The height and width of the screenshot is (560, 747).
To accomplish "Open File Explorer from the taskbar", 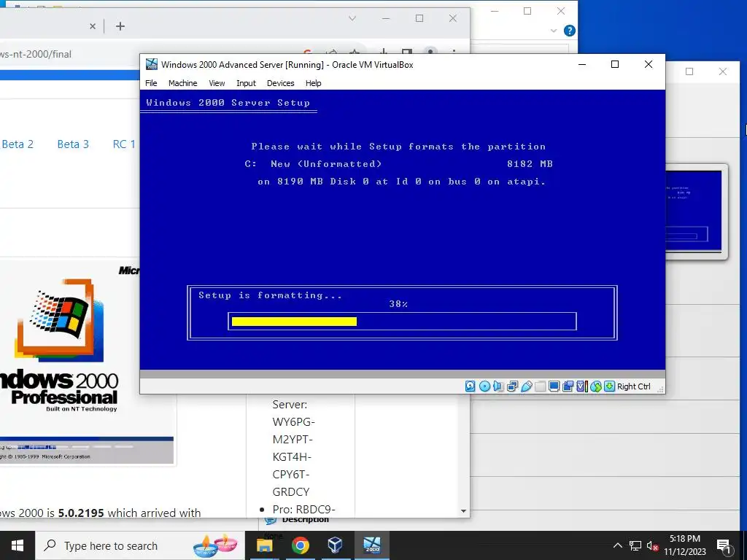I will 265,545.
